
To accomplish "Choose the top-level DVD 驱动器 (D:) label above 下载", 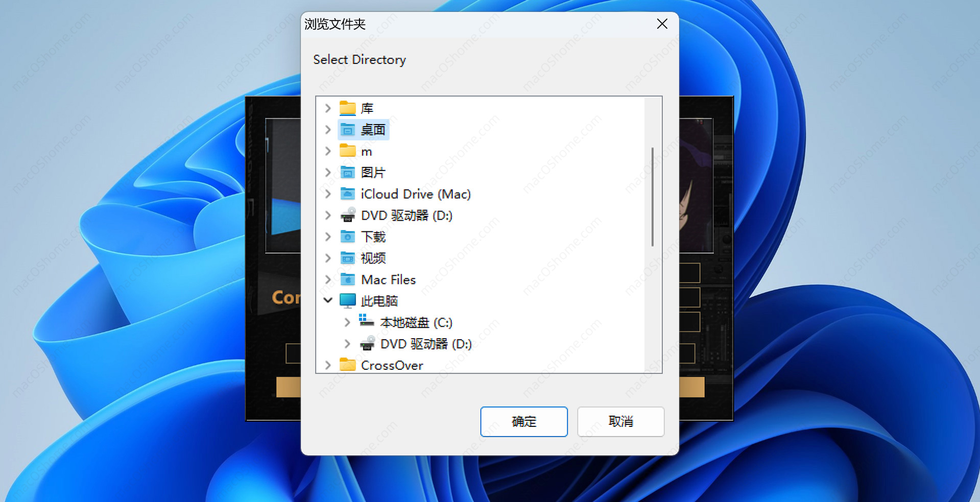I will [407, 216].
